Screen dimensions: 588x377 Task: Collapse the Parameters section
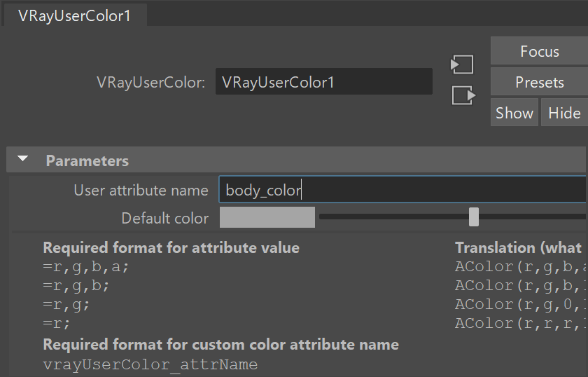point(23,159)
